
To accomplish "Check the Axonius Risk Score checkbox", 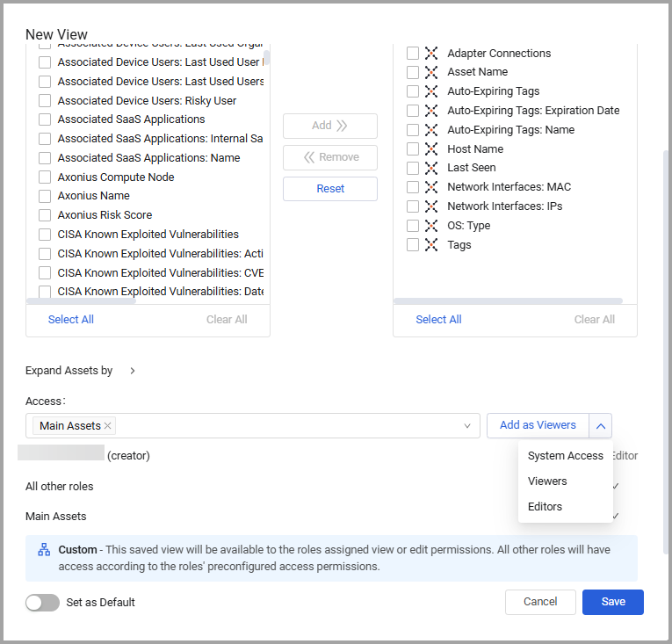I will point(45,215).
